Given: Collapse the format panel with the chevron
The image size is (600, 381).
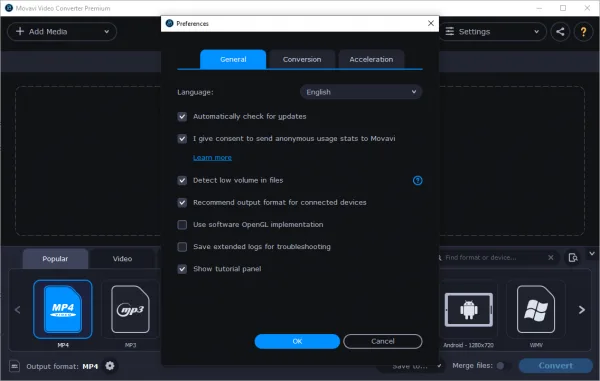Looking at the screenshot, I should (x=592, y=253).
